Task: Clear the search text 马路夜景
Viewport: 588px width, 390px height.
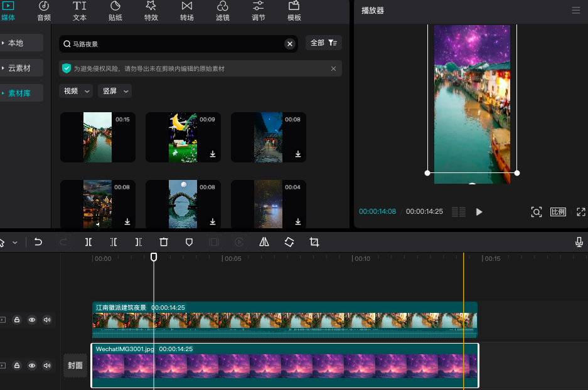Action: click(x=289, y=44)
